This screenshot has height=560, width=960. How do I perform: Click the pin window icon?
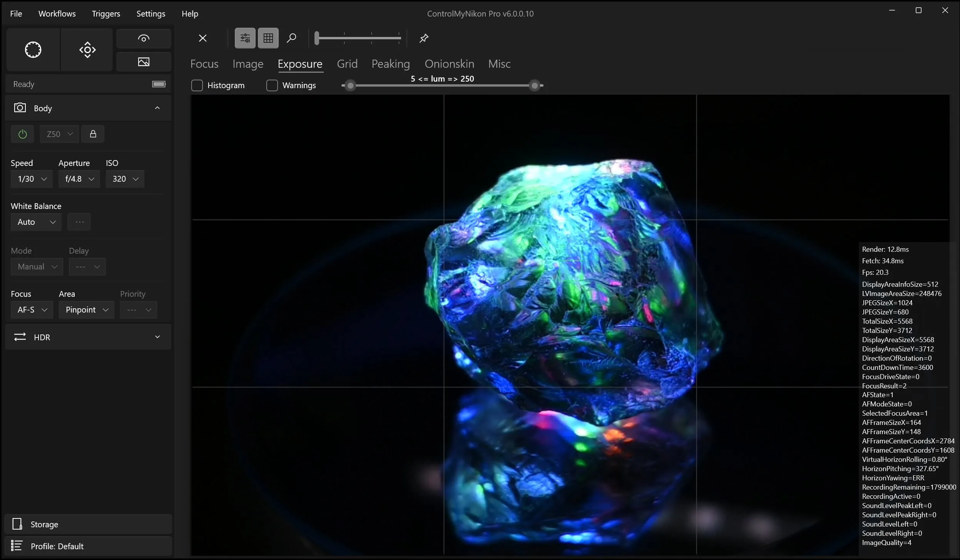(x=424, y=38)
